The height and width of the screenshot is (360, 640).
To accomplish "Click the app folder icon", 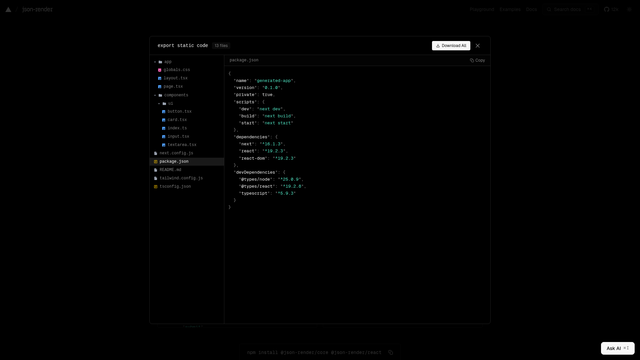I will 160,62.
